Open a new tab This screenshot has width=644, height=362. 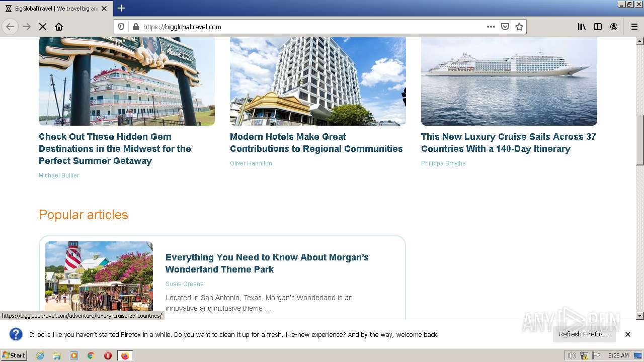tap(121, 8)
